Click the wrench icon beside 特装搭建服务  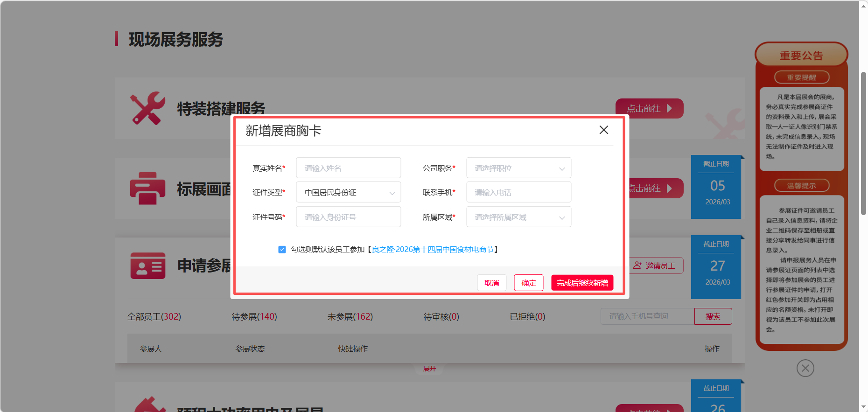click(147, 108)
